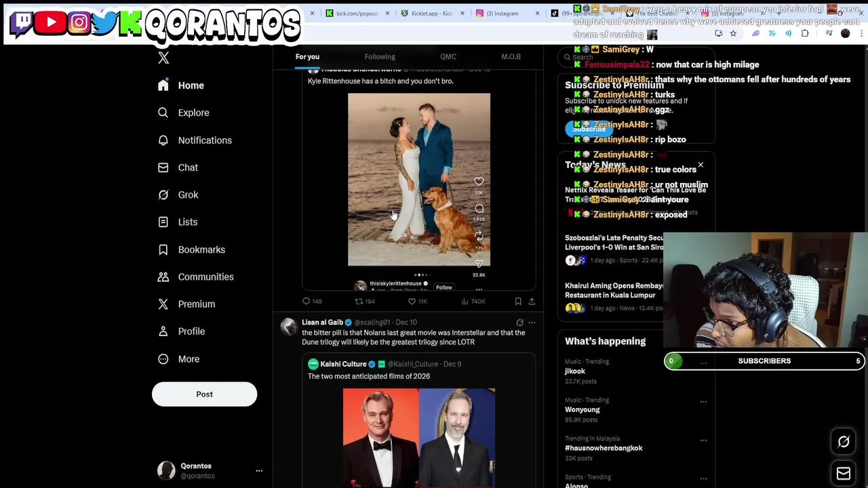Open Communities link in sidebar
The height and width of the screenshot is (488, 868).
click(x=205, y=277)
